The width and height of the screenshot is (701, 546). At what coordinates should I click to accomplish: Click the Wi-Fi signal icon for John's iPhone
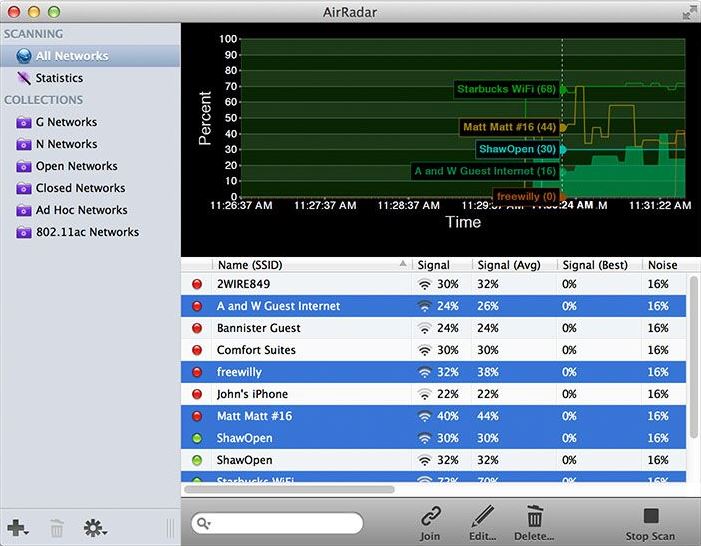[424, 394]
